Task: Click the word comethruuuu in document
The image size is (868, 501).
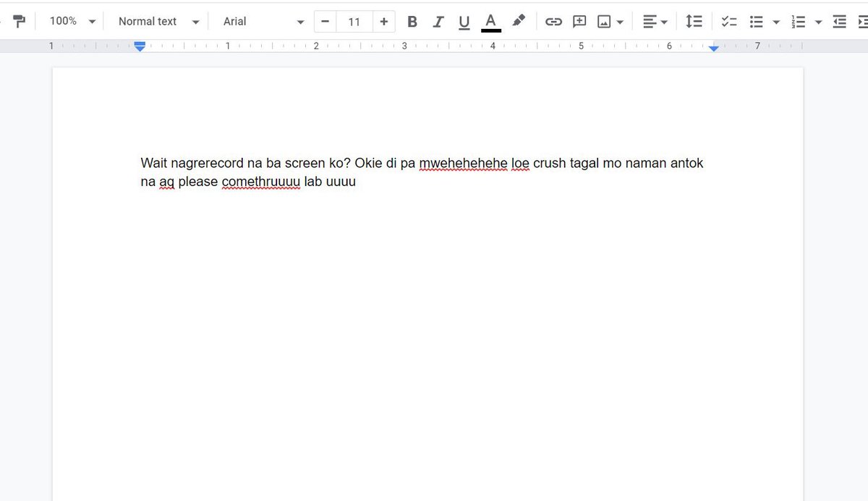Action: (x=261, y=182)
